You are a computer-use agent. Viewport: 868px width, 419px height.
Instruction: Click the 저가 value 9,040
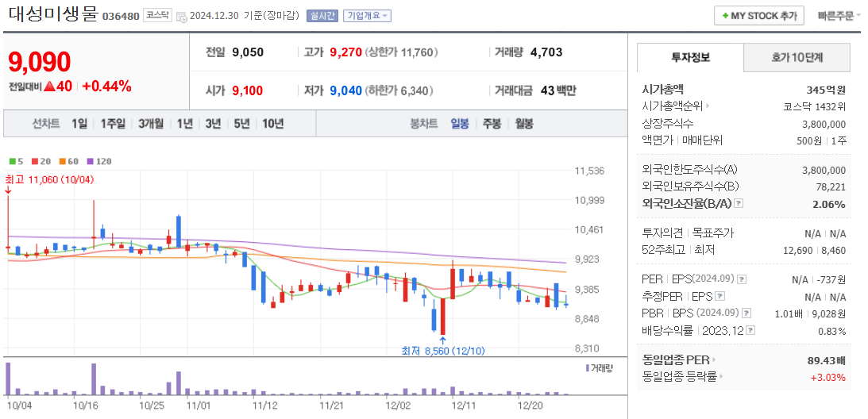pos(346,90)
